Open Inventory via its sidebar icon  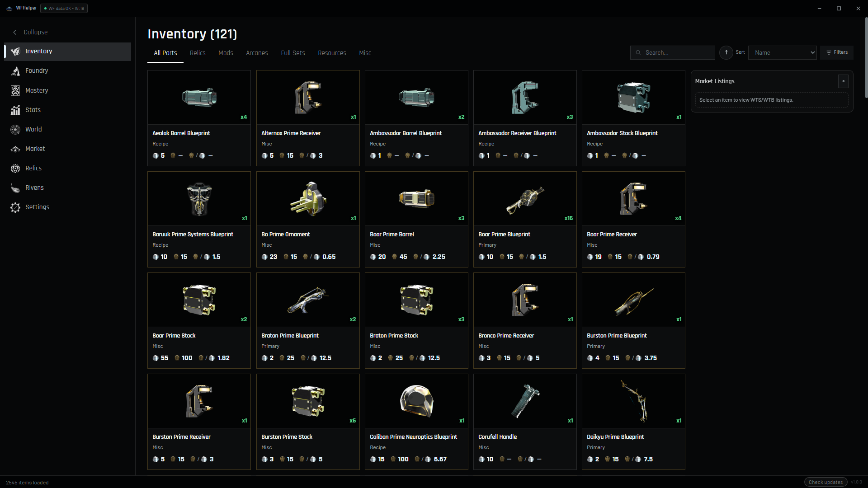tap(15, 52)
